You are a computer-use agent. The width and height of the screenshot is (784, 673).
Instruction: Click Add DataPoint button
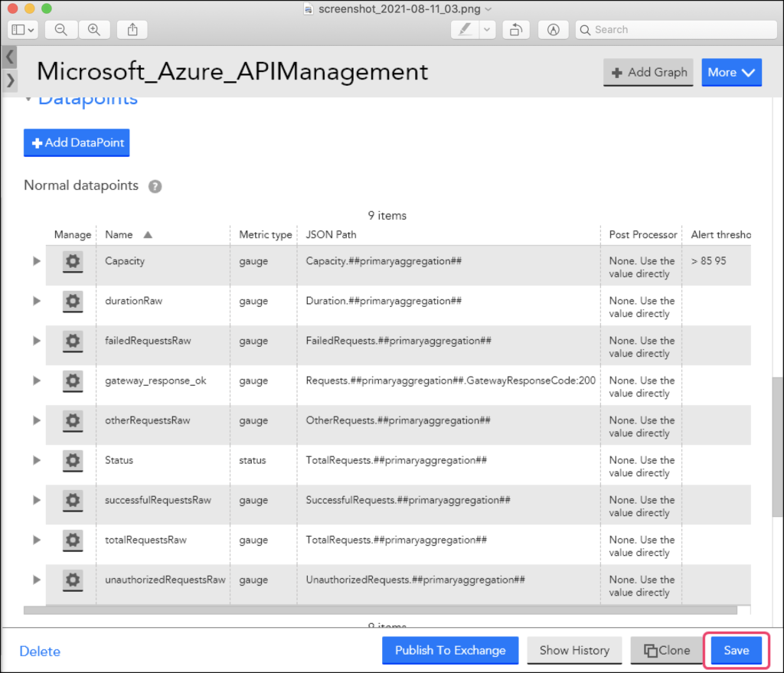[77, 143]
